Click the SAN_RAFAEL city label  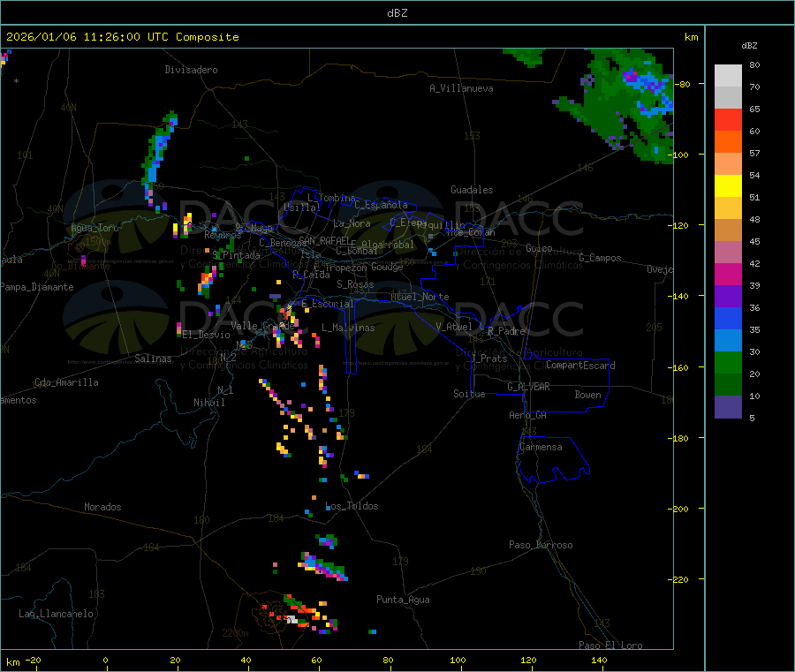tap(324, 241)
